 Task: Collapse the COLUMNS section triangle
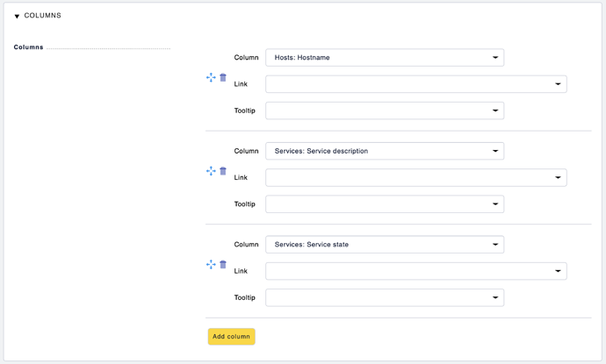17,16
